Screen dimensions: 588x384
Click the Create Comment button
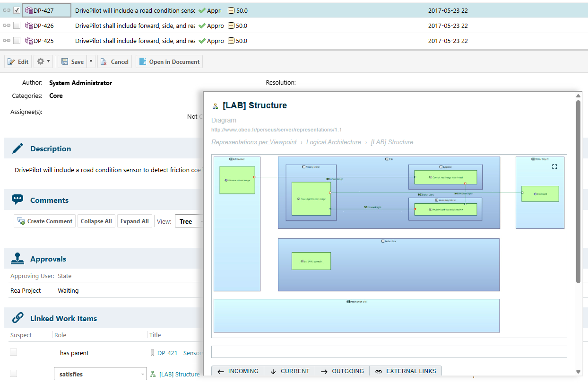[x=45, y=221]
